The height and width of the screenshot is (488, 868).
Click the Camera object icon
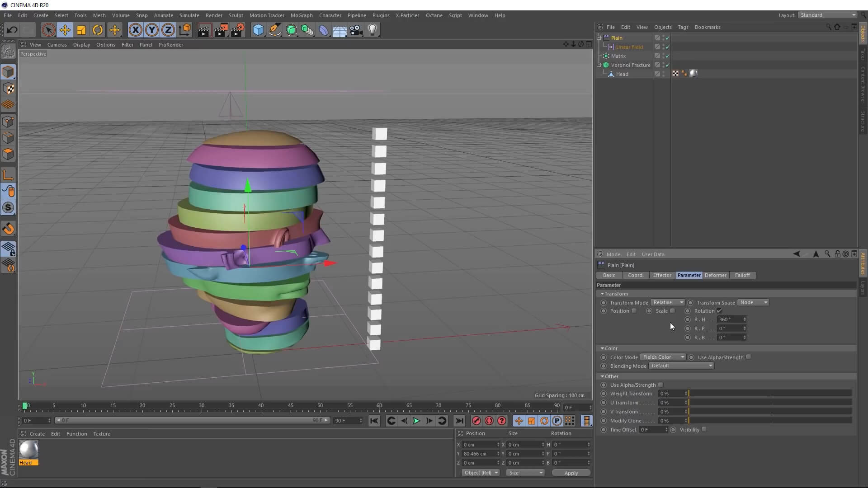[356, 30]
